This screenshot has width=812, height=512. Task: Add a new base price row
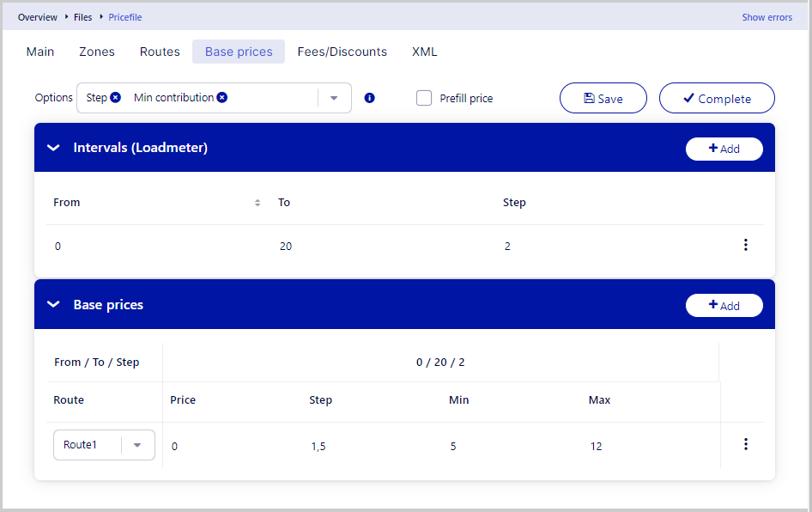coord(724,305)
